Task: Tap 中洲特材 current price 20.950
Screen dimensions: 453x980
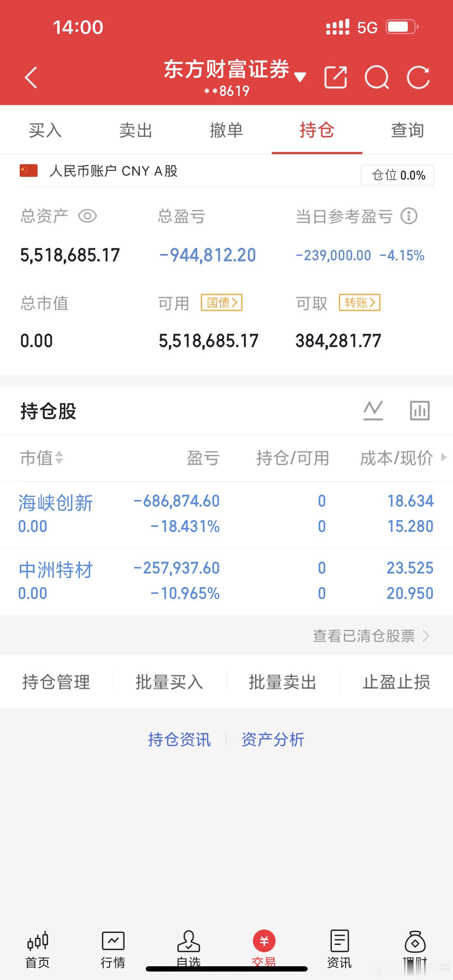Action: point(410,593)
